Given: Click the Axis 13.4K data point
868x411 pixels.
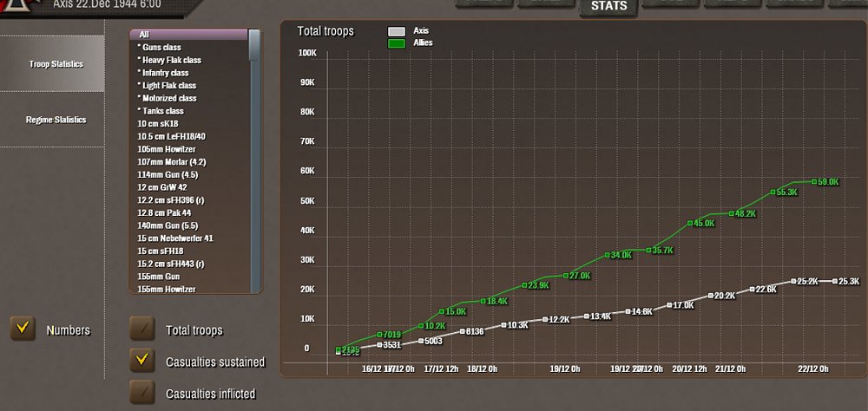Looking at the screenshot, I should (x=586, y=316).
